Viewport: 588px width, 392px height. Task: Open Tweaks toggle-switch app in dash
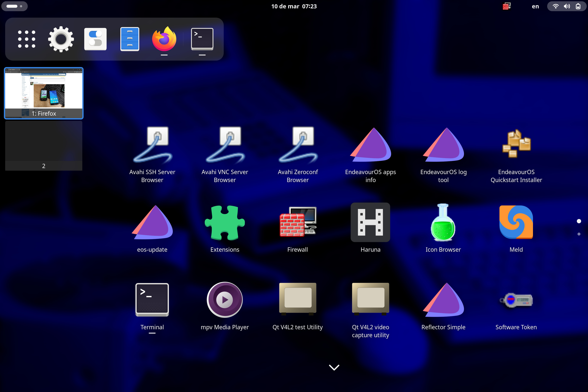95,39
